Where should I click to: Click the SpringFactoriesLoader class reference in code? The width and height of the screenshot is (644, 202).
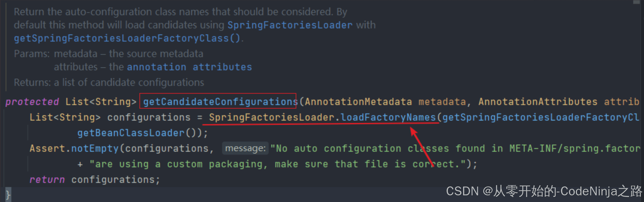pyautogui.click(x=272, y=117)
